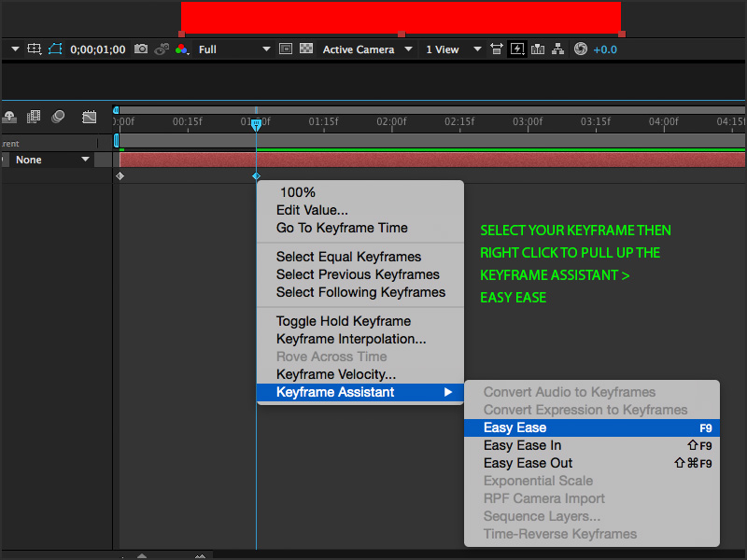Click the Show Snapshot icon
This screenshot has width=747, height=560.
(162, 49)
